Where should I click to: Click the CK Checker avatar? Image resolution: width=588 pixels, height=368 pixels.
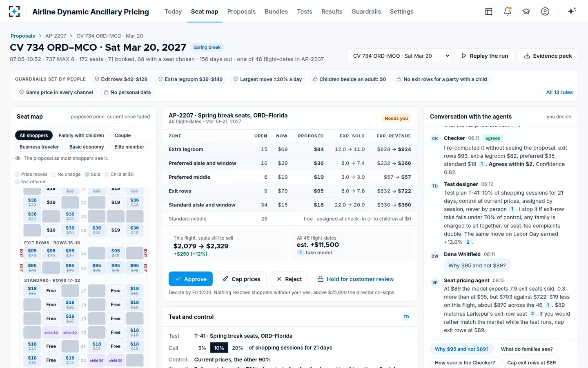point(435,139)
